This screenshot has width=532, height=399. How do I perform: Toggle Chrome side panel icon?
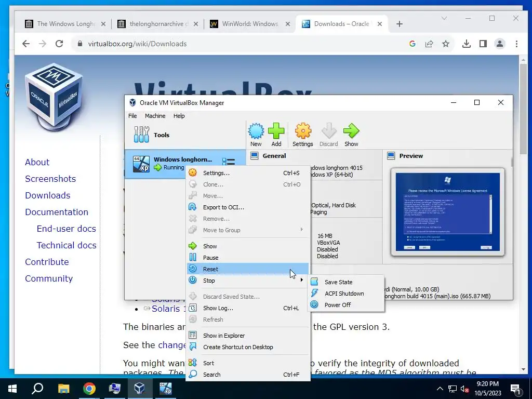(483, 44)
